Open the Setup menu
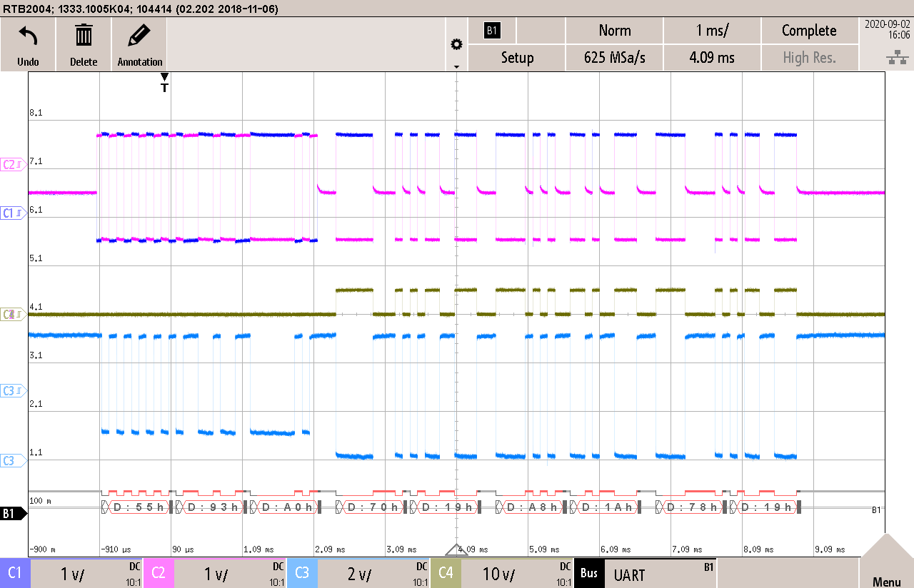 pyautogui.click(x=516, y=57)
